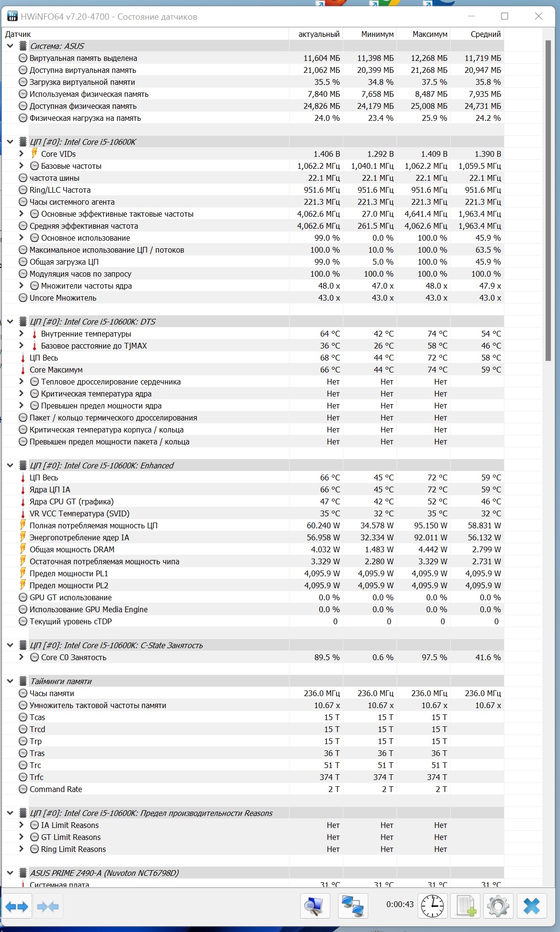Click the lightning icon of Предел мощности PL1
Viewport: 560px width, 932px height.
pos(23,573)
